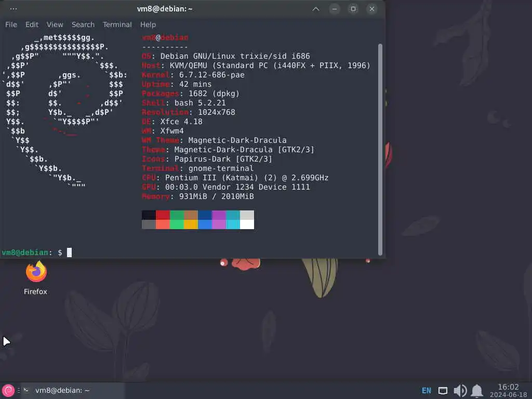Click the 'Xfce 4.18' text
The width and height of the screenshot is (532, 399).
pyautogui.click(x=181, y=122)
